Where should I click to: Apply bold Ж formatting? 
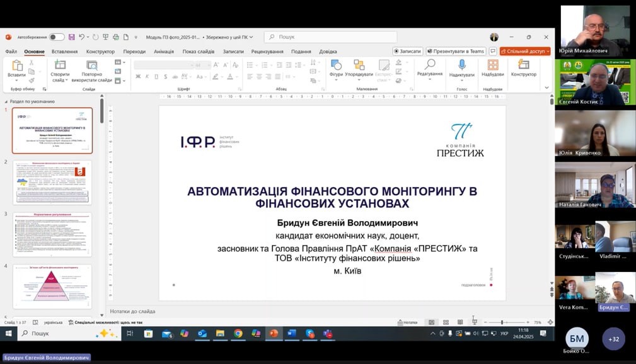pos(138,76)
